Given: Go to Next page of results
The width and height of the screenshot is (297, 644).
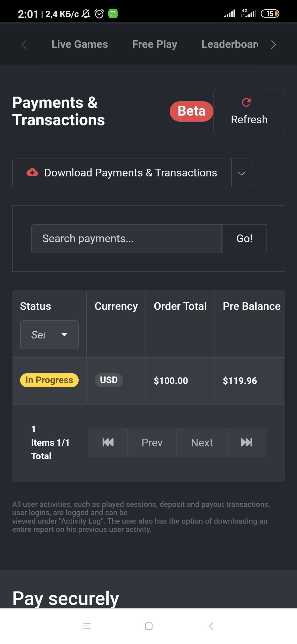Looking at the screenshot, I should click(202, 443).
